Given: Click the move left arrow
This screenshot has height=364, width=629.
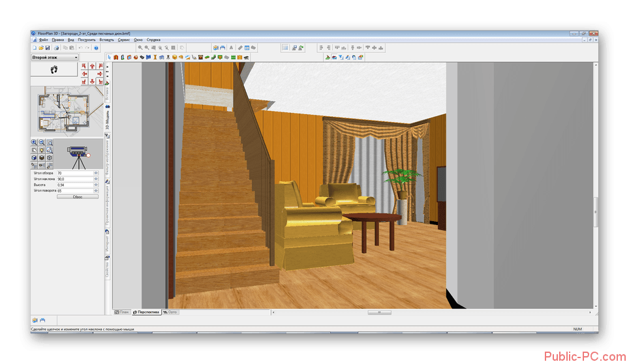Looking at the screenshot, I should coord(84,74).
